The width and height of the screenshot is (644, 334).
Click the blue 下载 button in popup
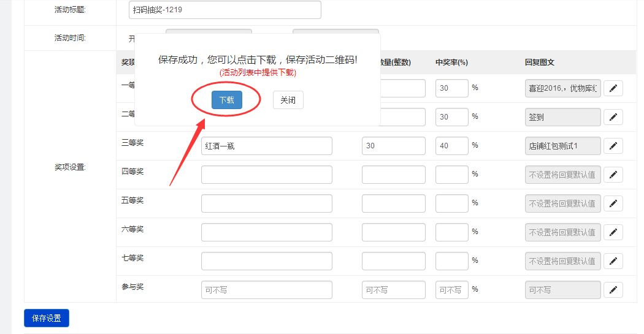(226, 100)
